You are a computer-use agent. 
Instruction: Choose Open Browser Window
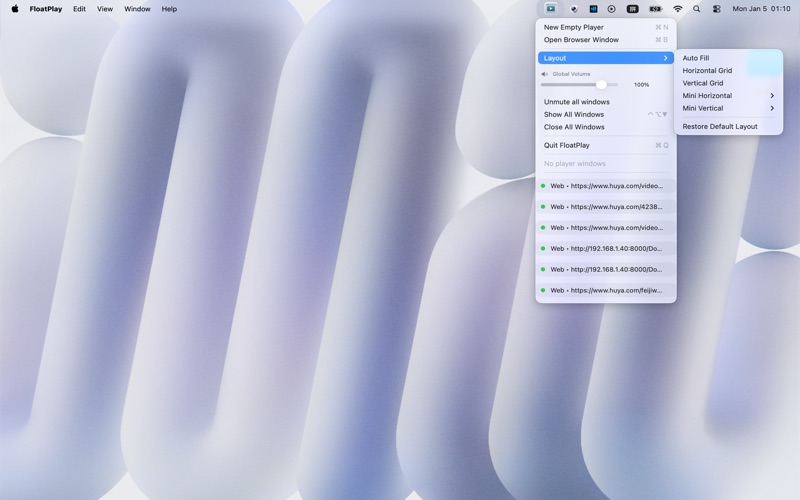tap(606, 40)
